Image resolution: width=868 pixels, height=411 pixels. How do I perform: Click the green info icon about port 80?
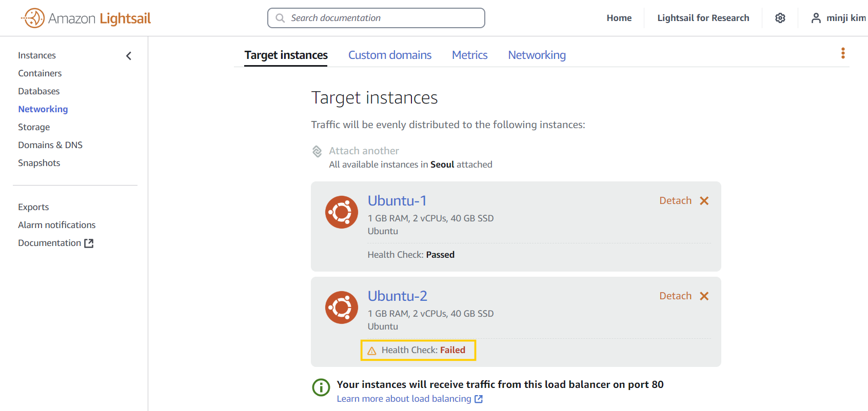pyautogui.click(x=321, y=387)
